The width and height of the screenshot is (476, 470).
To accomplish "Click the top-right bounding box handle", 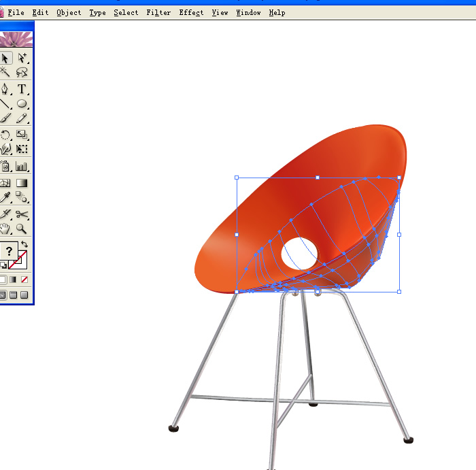I will [x=399, y=178].
